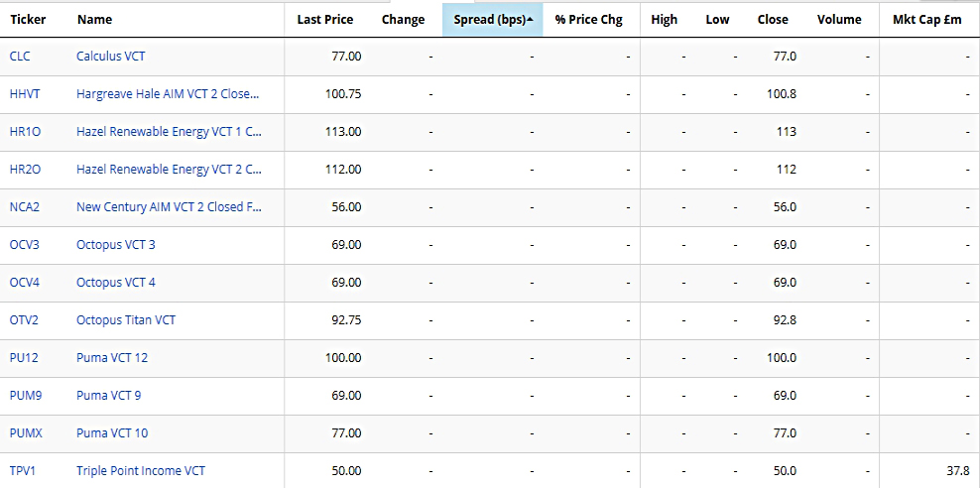Sort by % Price Chg column header

(x=589, y=20)
